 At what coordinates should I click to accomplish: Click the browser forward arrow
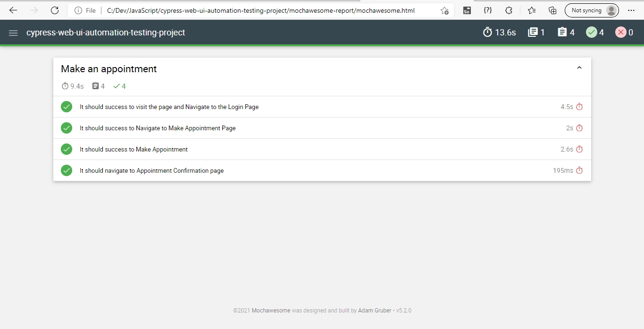34,10
